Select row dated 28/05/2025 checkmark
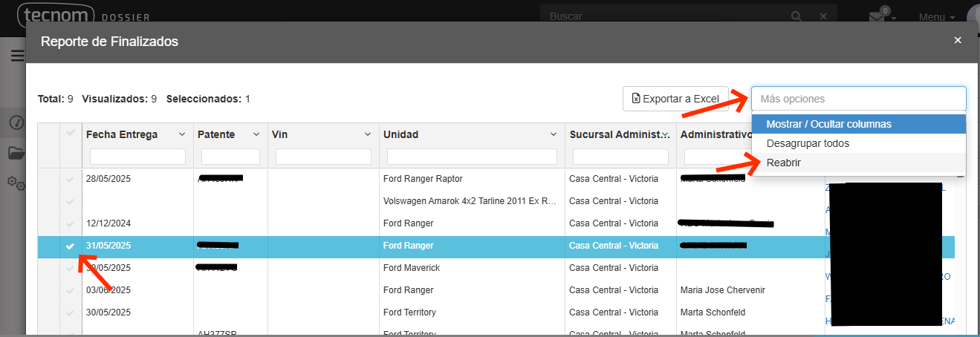Image resolution: width=980 pixels, height=337 pixels. click(71, 179)
